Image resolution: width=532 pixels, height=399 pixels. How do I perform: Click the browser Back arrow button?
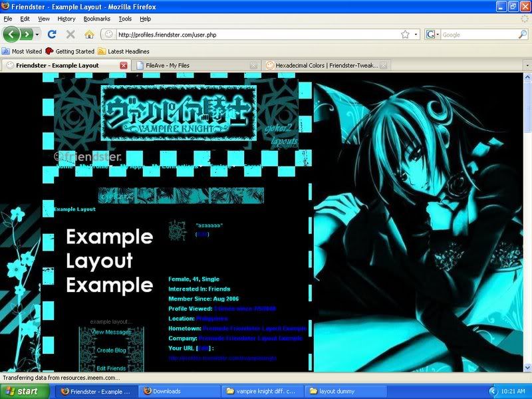click(x=11, y=34)
